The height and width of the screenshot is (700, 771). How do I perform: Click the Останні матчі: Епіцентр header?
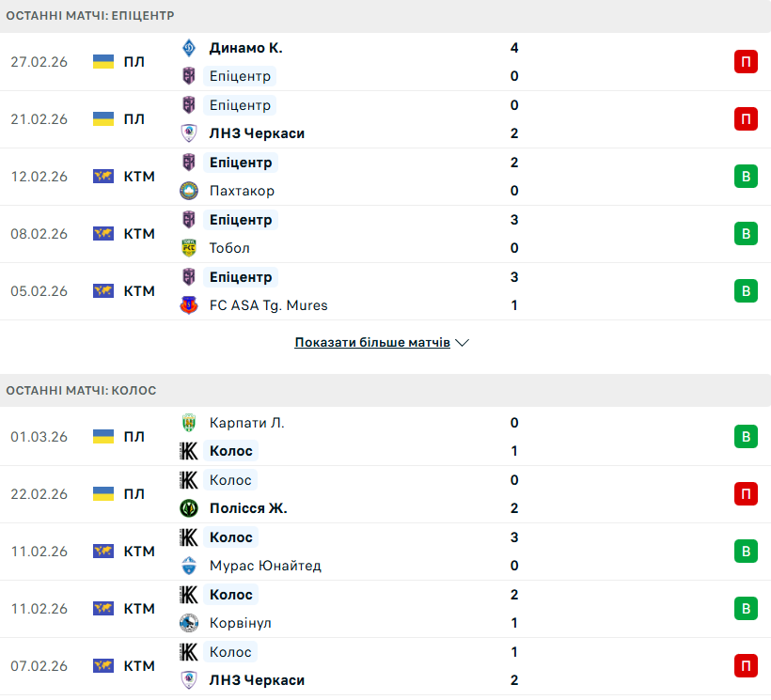tap(90, 16)
